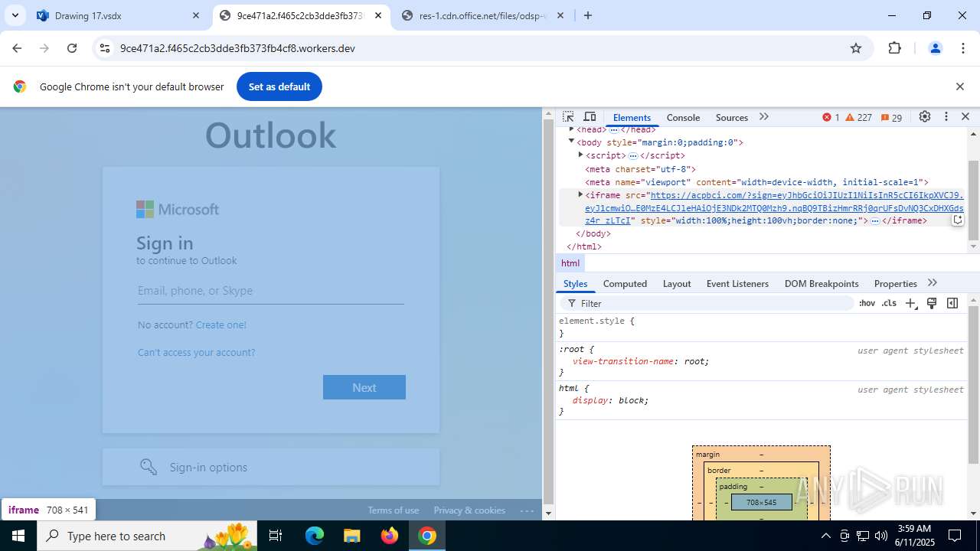Switch to Drawing 17.vsdx tab
Screen dimensions: 980x551
click(x=119, y=15)
